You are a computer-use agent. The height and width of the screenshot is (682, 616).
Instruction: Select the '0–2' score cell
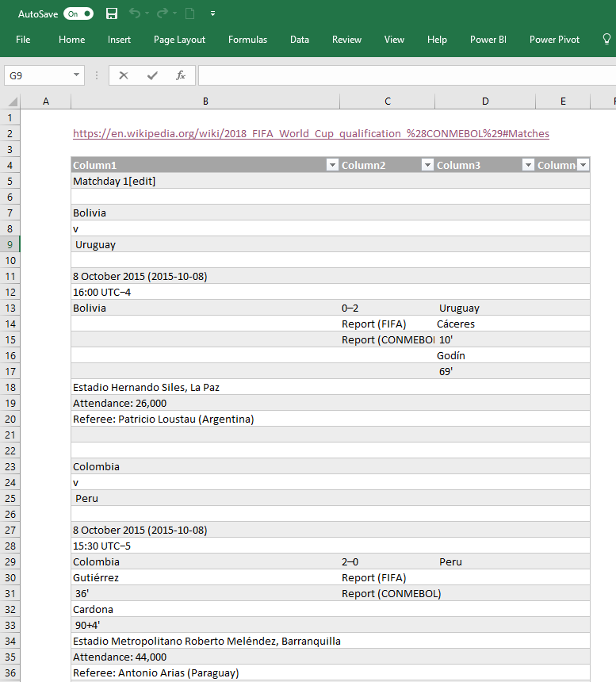pos(388,308)
